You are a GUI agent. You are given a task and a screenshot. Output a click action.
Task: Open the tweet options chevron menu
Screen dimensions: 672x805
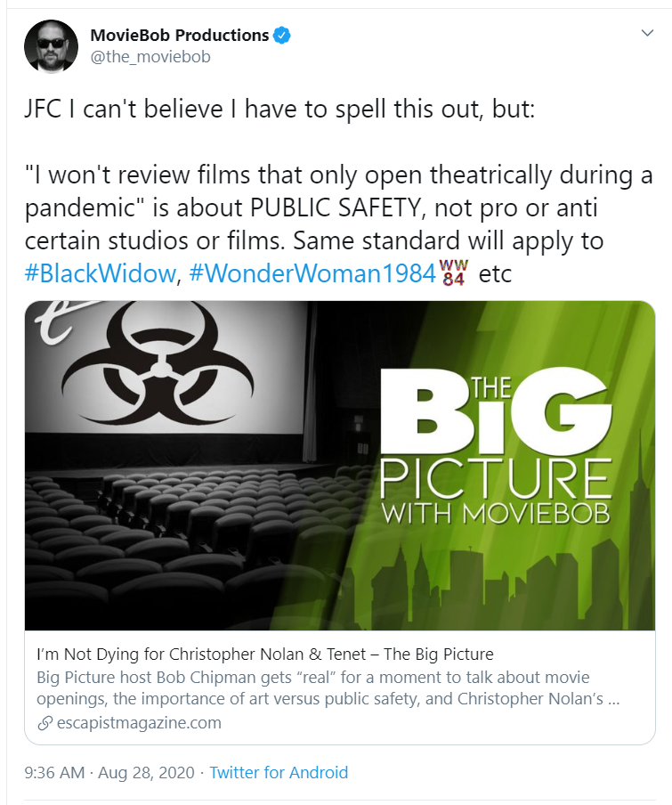(x=647, y=33)
